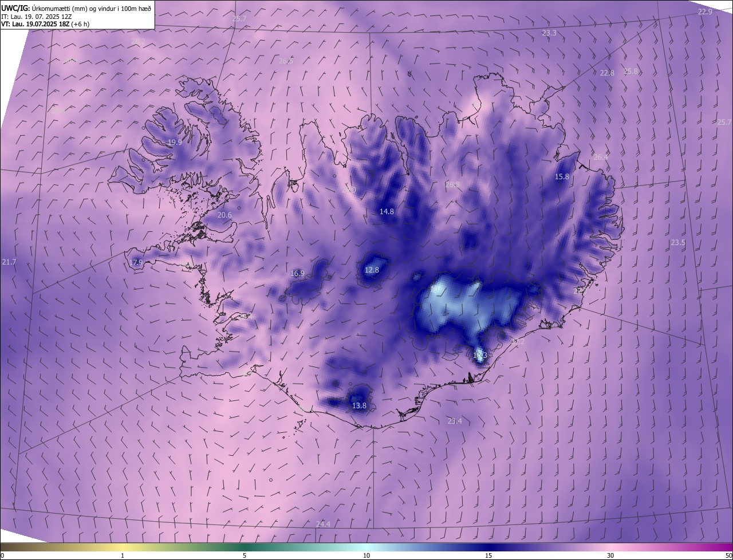Click the map value 23.3
Viewport: 733px width, 560px height.
(x=549, y=33)
